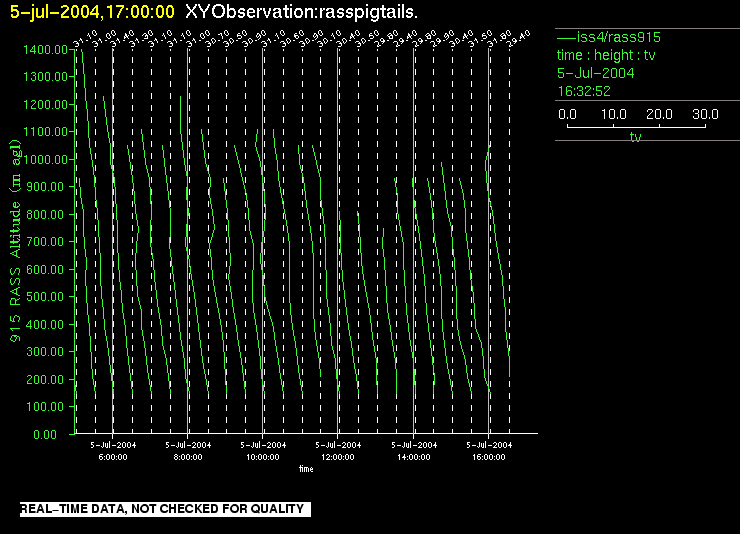Click the 0.0 mark on the tv scale
This screenshot has width=740, height=534.
(568, 115)
